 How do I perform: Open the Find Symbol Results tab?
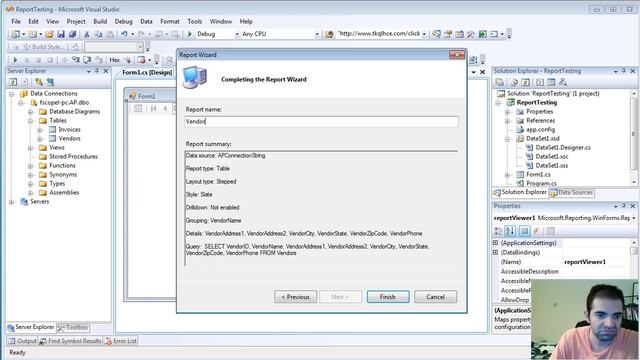(x=71, y=341)
